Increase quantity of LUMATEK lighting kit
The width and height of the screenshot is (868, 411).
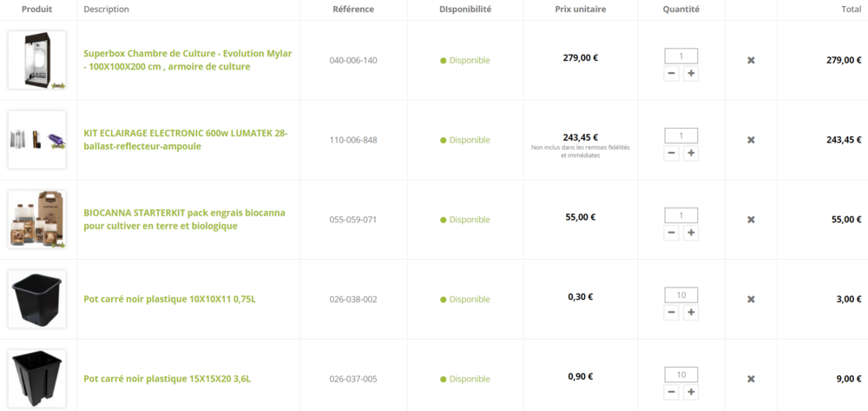(x=691, y=153)
